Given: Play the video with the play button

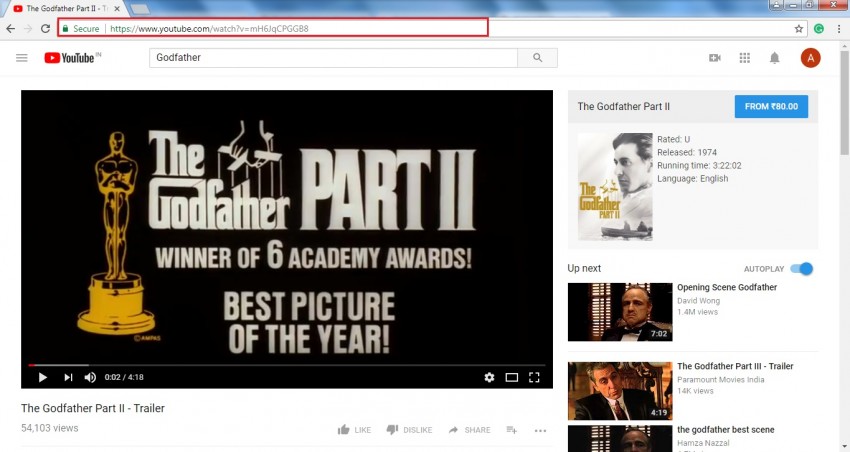Looking at the screenshot, I should (42, 377).
